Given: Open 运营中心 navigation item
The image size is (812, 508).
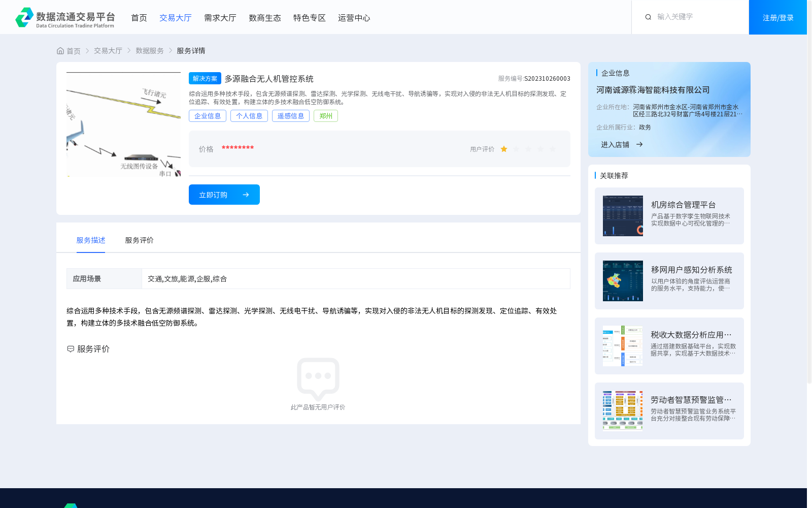Looking at the screenshot, I should click(354, 18).
